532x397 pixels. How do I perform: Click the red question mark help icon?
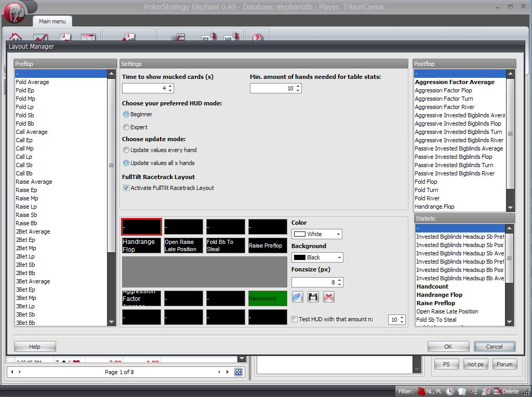[258, 37]
